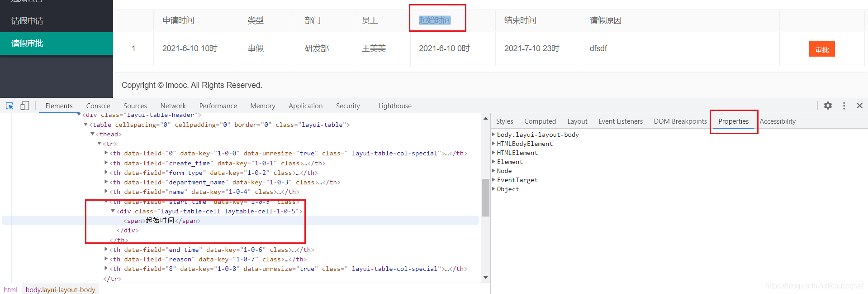The width and height of the screenshot is (868, 294).
Task: Expand the Object property entry
Action: coord(493,189)
